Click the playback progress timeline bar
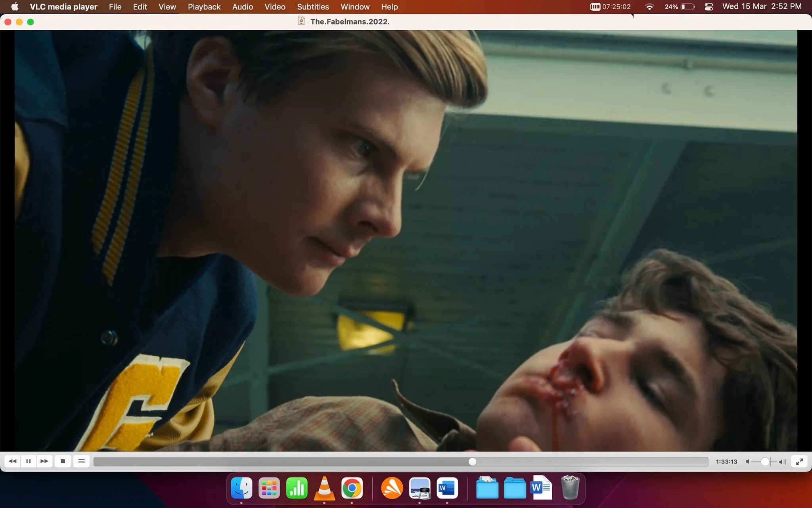Image resolution: width=812 pixels, height=508 pixels. point(400,462)
